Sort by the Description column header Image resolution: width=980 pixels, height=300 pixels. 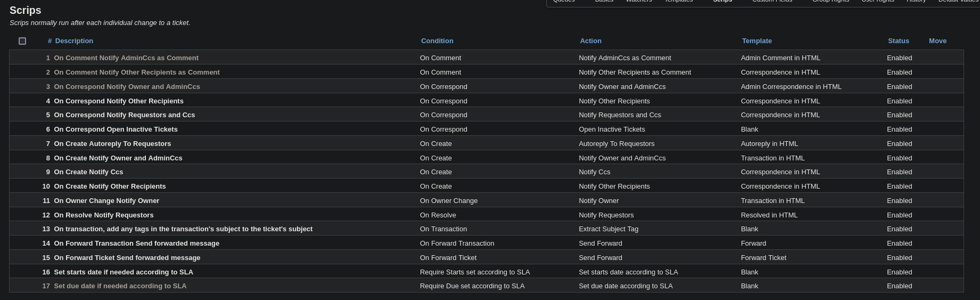pyautogui.click(x=74, y=41)
